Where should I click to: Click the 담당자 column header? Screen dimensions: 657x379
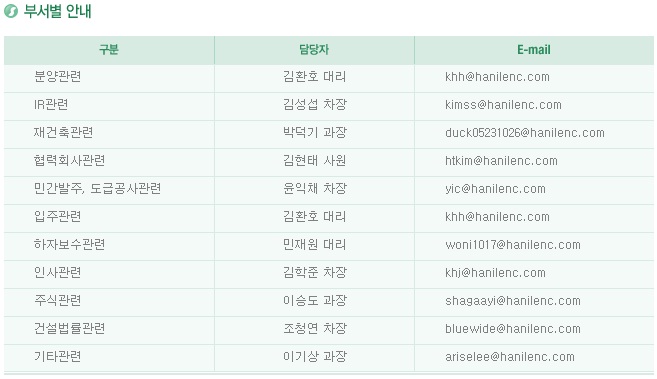click(314, 50)
